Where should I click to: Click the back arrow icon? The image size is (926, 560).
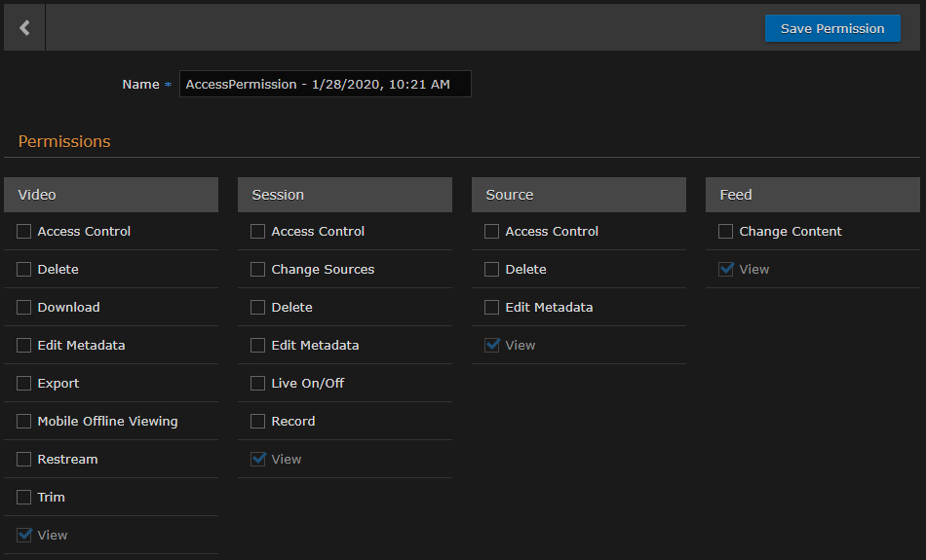tap(24, 28)
